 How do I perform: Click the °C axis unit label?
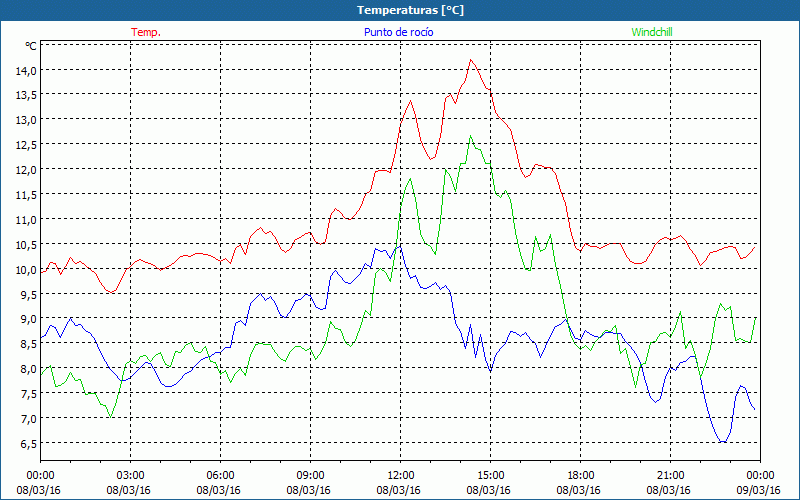point(31,46)
